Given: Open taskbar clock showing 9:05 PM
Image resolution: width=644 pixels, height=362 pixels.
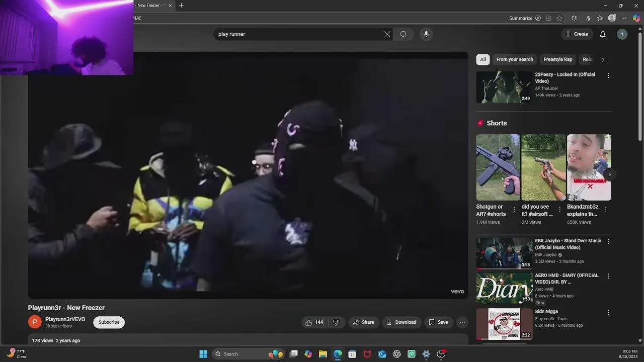Looking at the screenshot, I should click(628, 354).
